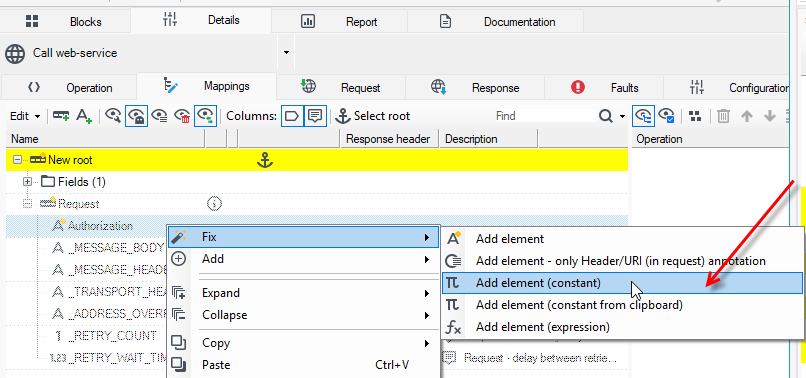
Task: Click the pi icon for constant from clipboard
Action: pos(453,305)
